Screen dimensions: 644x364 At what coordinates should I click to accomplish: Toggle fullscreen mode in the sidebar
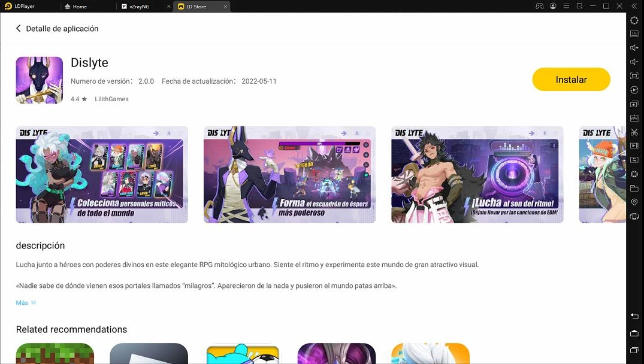coord(634,76)
